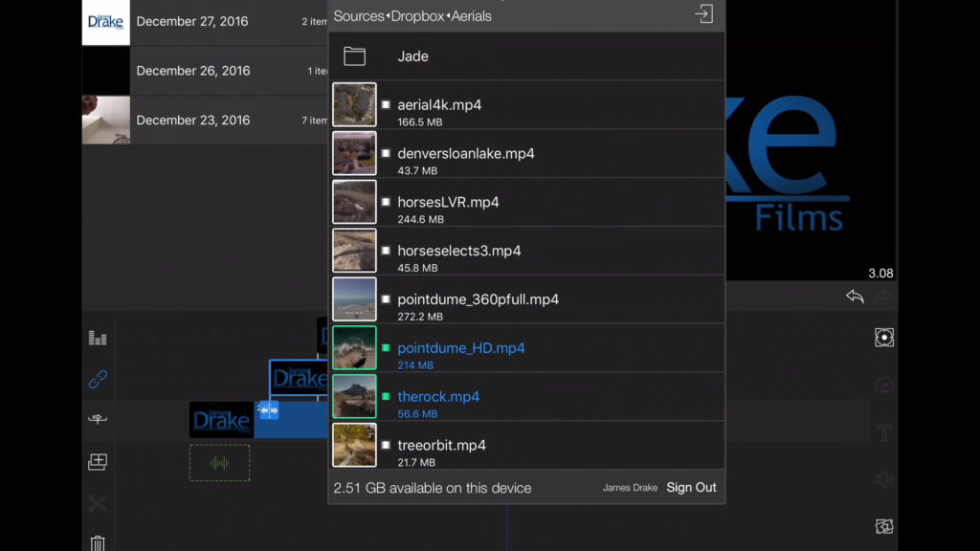
Task: Select the ripple/trim mode icon
Action: coord(98,419)
